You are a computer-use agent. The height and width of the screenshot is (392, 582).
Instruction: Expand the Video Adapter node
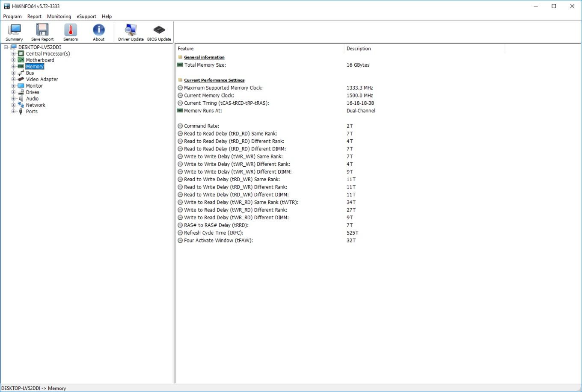(13, 80)
